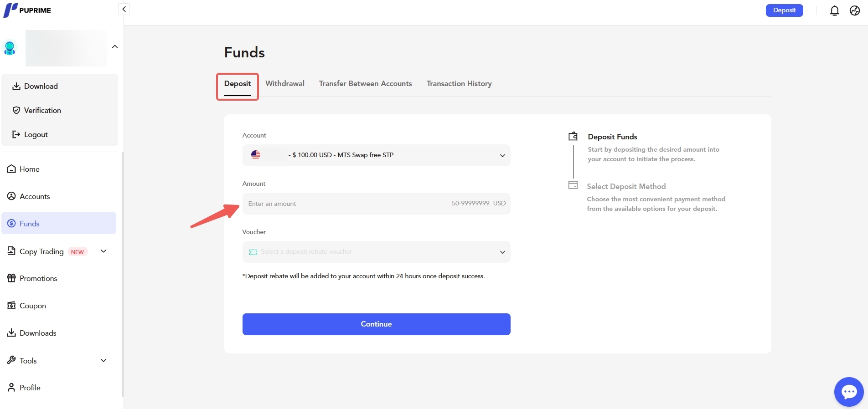Expand the Tools submenu
The image size is (868, 409).
click(103, 360)
